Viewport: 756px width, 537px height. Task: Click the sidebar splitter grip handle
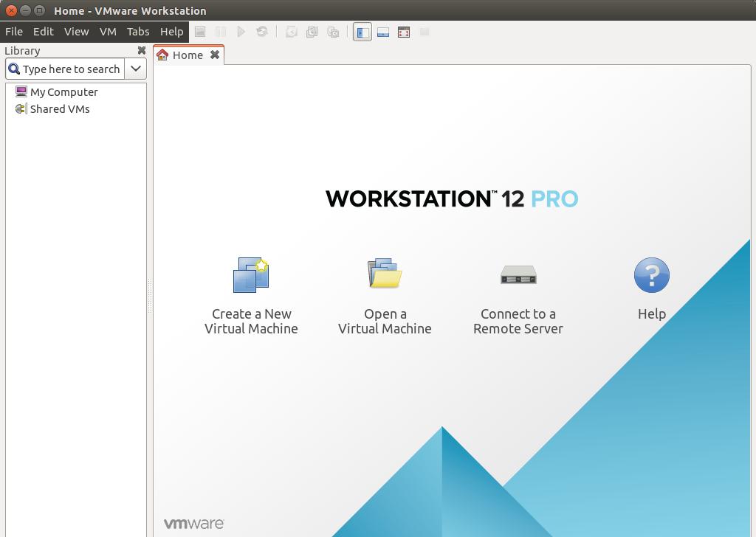(150, 296)
